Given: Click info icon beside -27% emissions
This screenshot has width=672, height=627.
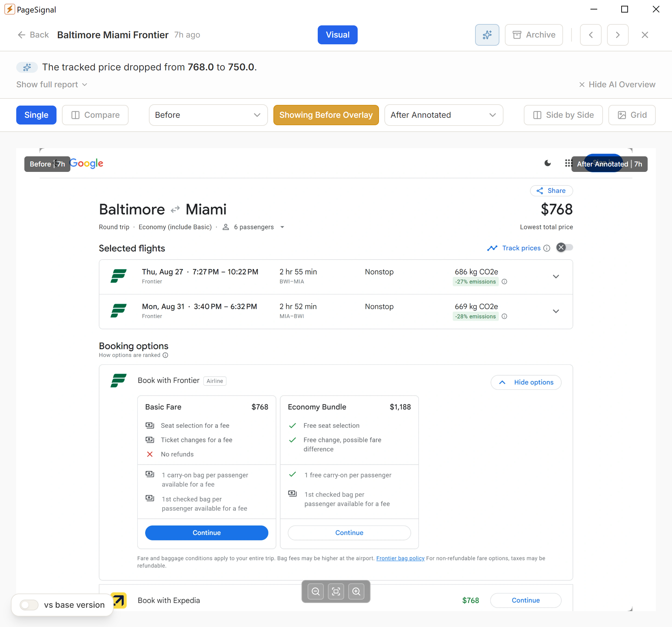Looking at the screenshot, I should click(x=504, y=282).
